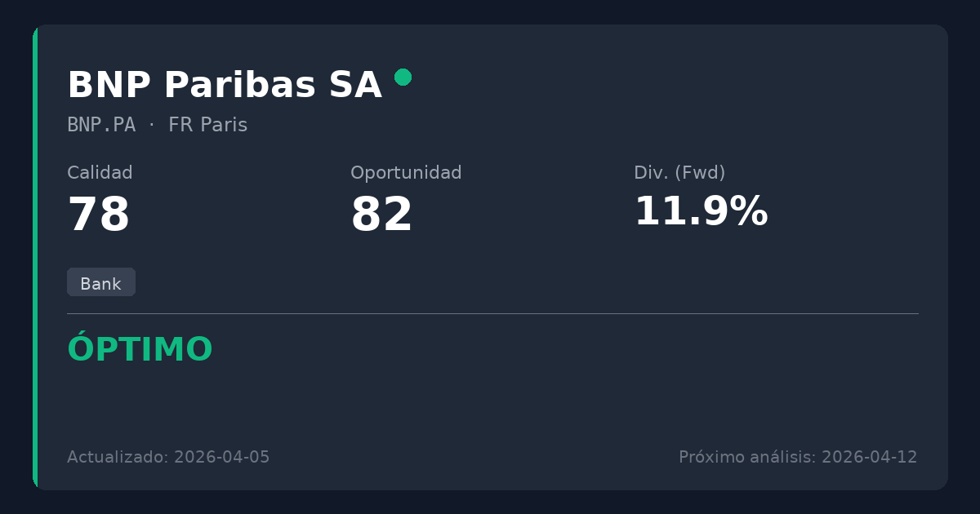980x514 pixels.
Task: Click the horizontal divider below Bank tag
Action: 492,313
